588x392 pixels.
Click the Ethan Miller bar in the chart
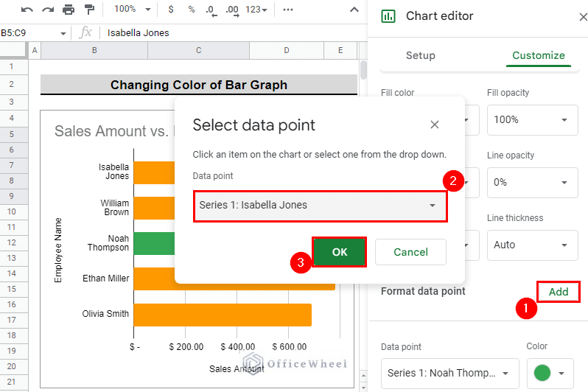coord(234,279)
